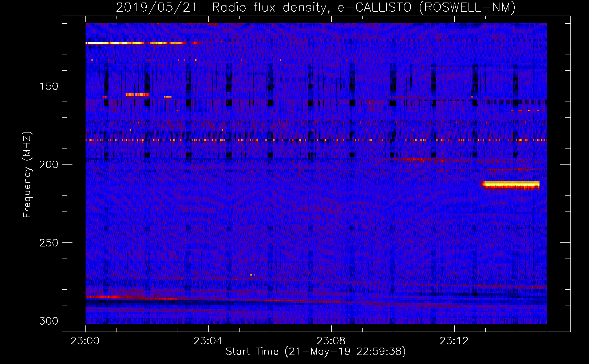589x364 pixels.
Task: Select the "Frequency (MHZ)" y-axis label
Action: click(x=27, y=174)
